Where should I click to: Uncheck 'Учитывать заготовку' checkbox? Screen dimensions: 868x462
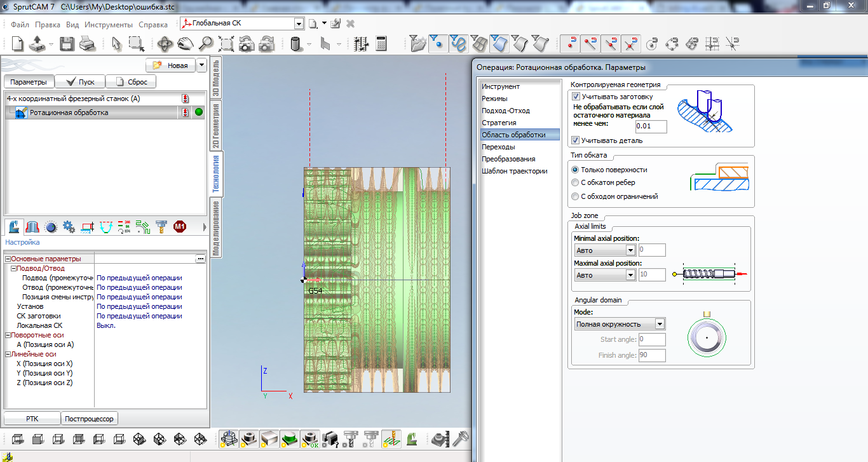576,97
